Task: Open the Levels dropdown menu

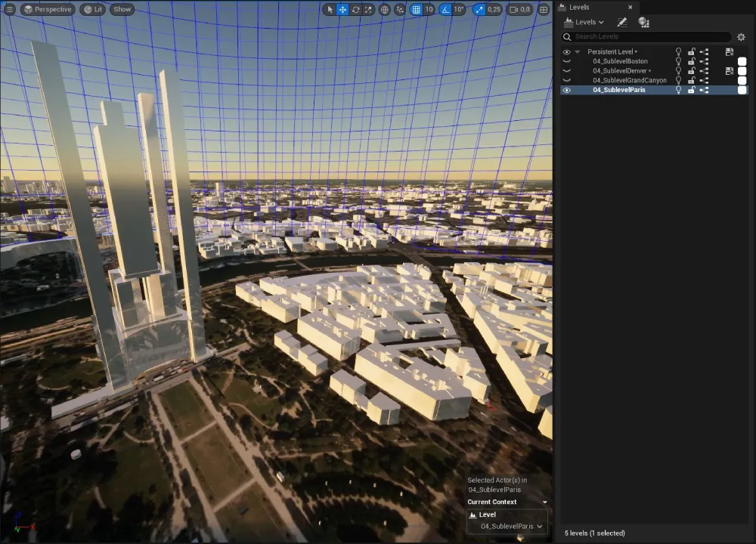Action: click(x=584, y=22)
